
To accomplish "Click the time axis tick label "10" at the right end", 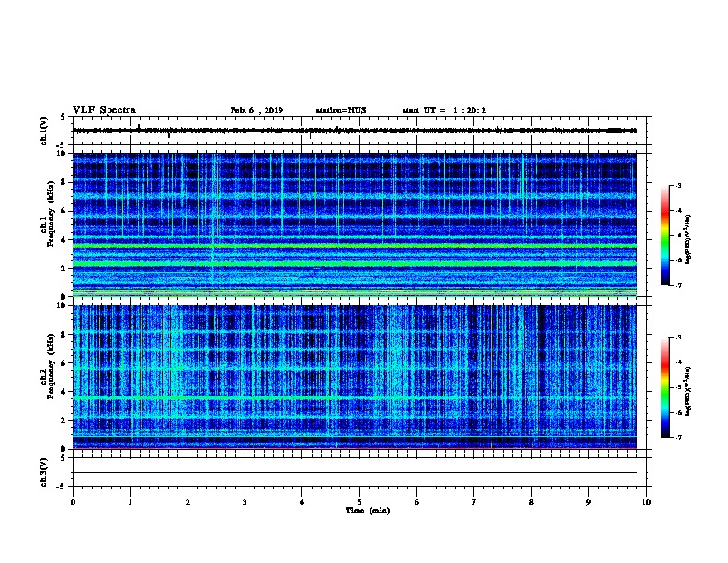I will tap(646, 502).
